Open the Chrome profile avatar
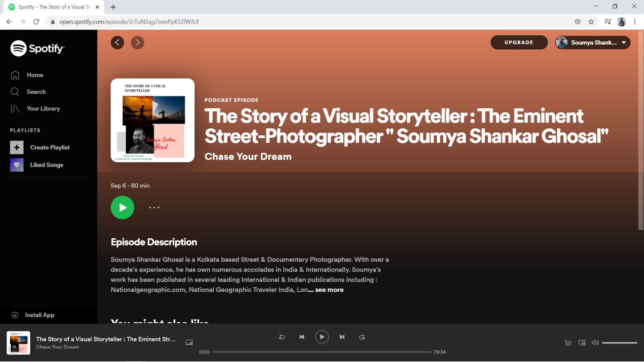The width and height of the screenshot is (644, 362). pos(621,22)
